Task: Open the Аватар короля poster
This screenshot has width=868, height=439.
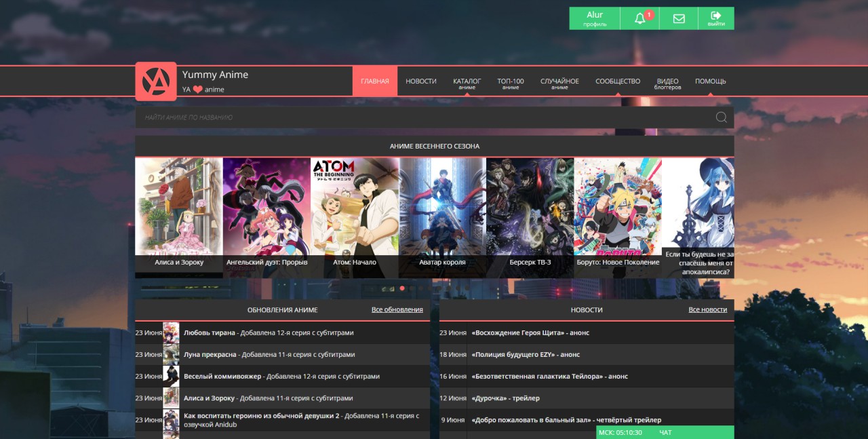Action: tap(442, 207)
